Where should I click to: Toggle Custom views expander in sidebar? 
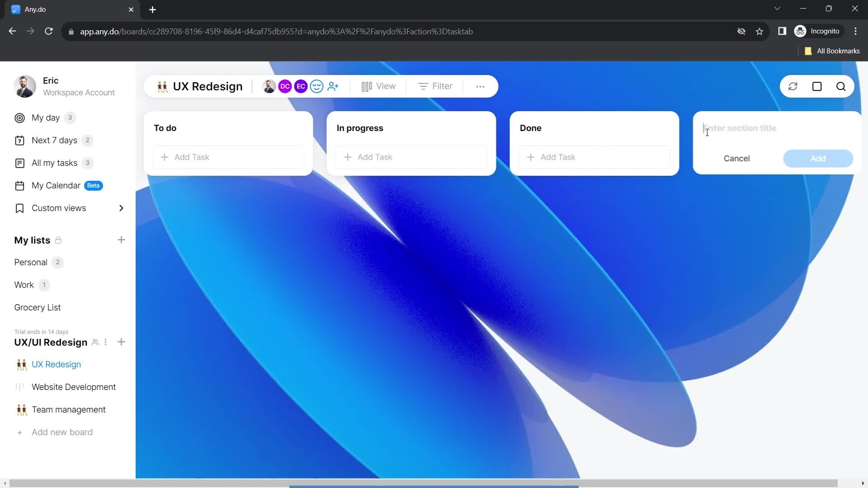point(120,207)
